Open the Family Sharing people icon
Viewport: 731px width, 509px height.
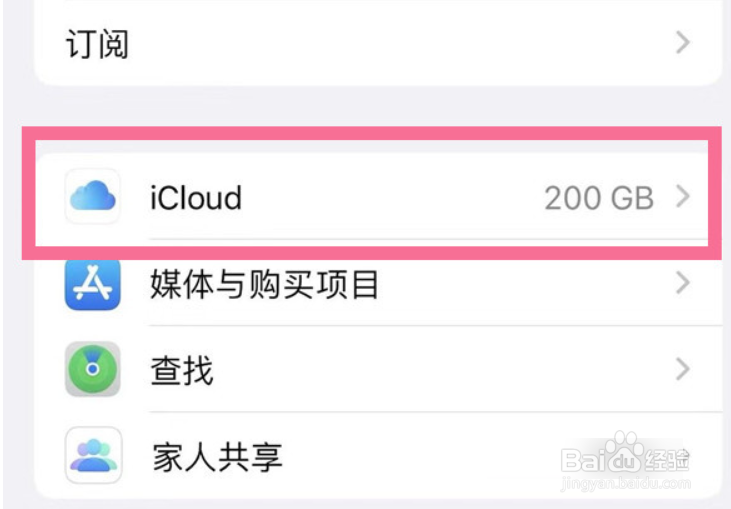93,456
